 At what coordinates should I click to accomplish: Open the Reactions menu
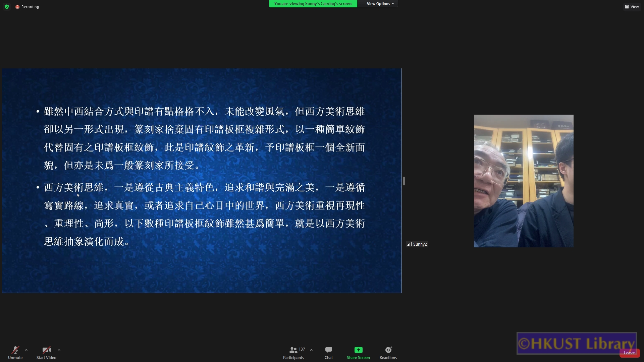click(x=388, y=353)
